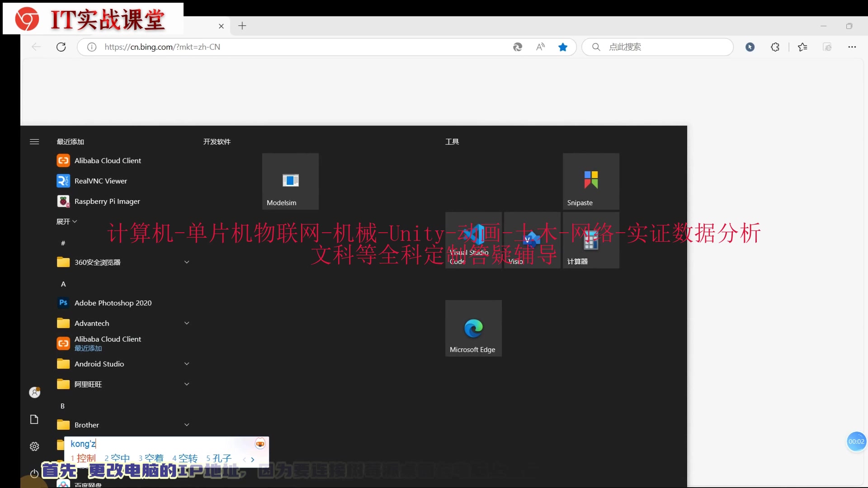This screenshot has width=868, height=488.
Task: Select IME candidate 3 空着
Action: coord(151,458)
